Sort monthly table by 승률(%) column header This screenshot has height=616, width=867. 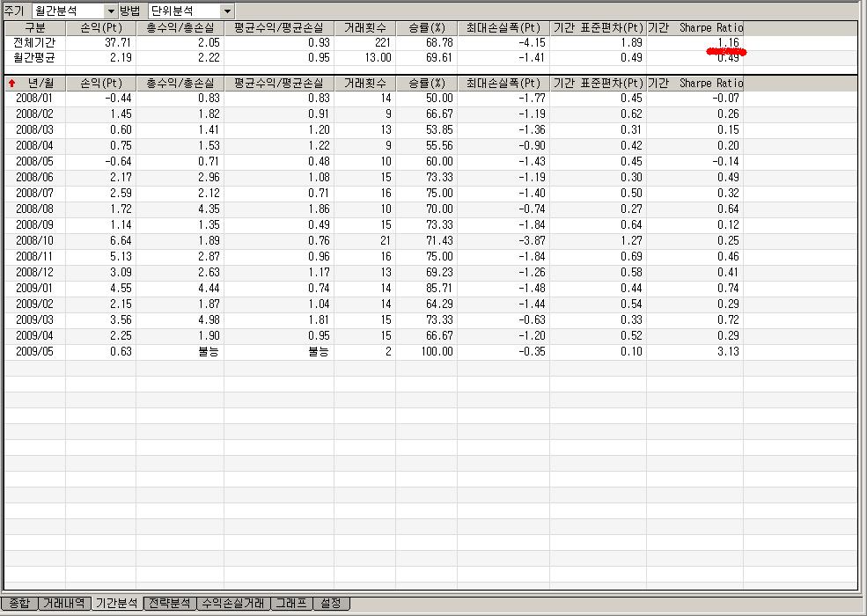tap(426, 83)
